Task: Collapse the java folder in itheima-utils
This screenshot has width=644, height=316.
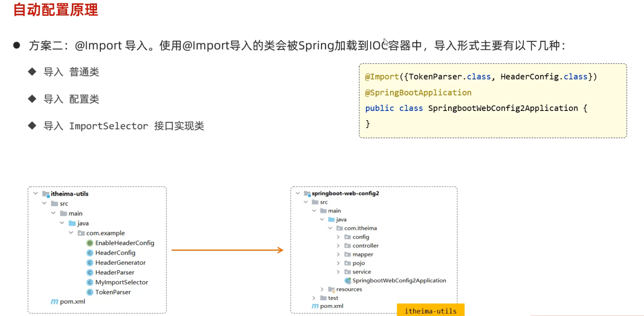Action: [62, 223]
